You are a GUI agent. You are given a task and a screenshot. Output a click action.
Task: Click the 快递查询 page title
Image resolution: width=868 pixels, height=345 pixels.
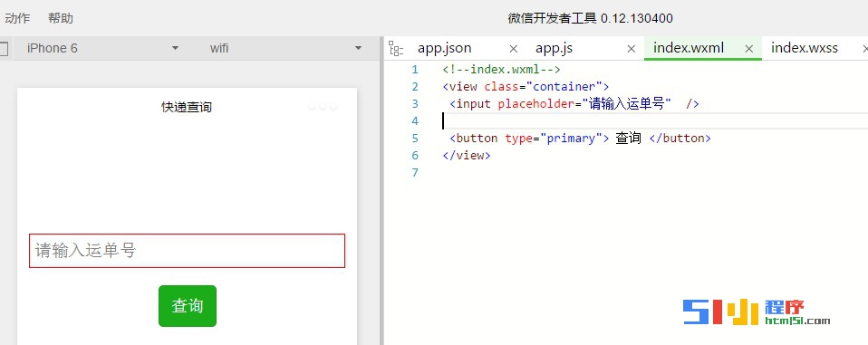coord(187,107)
